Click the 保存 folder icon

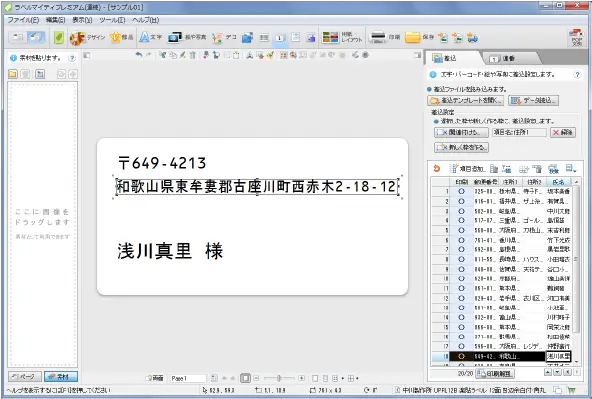coord(412,37)
